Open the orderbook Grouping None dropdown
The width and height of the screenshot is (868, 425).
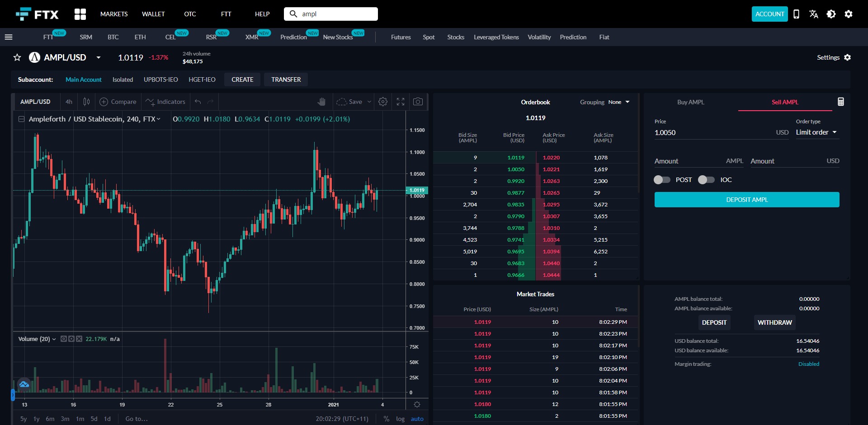[618, 102]
